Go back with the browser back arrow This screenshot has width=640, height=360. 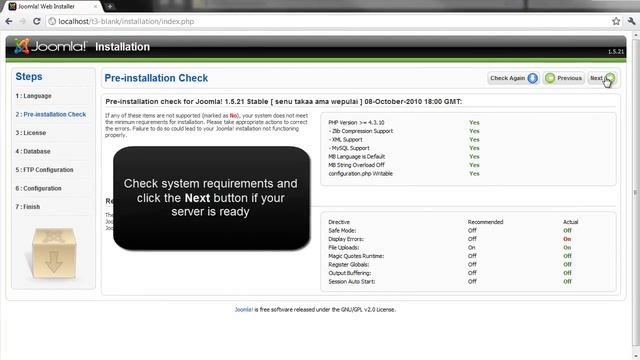9,21
